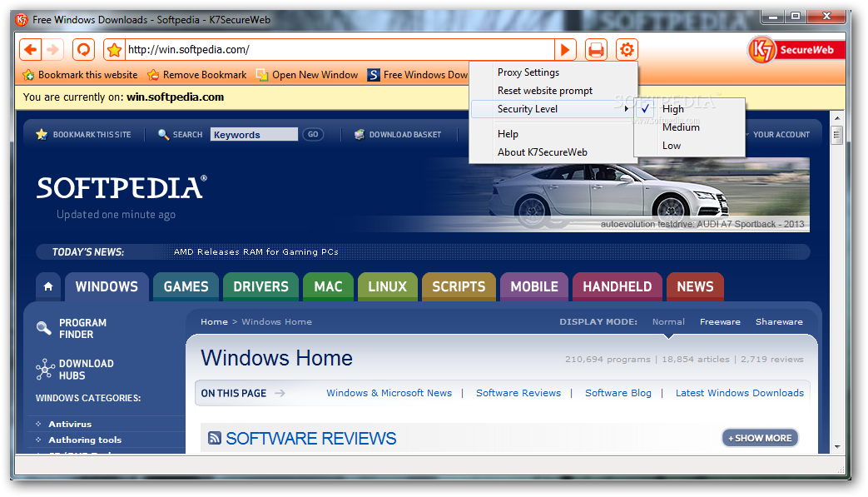
Task: Open the Help menu entry
Action: pyautogui.click(x=553, y=134)
